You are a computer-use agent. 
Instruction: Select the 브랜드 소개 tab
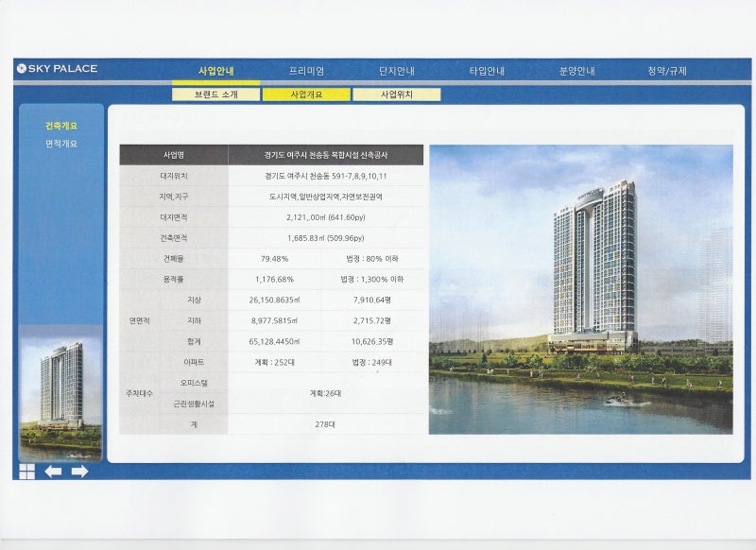216,95
